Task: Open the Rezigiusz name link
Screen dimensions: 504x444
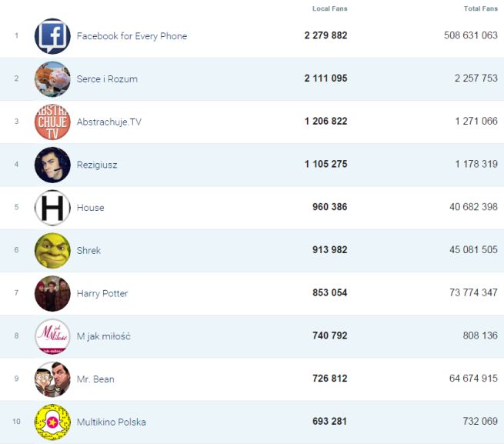Action: pyautogui.click(x=97, y=165)
